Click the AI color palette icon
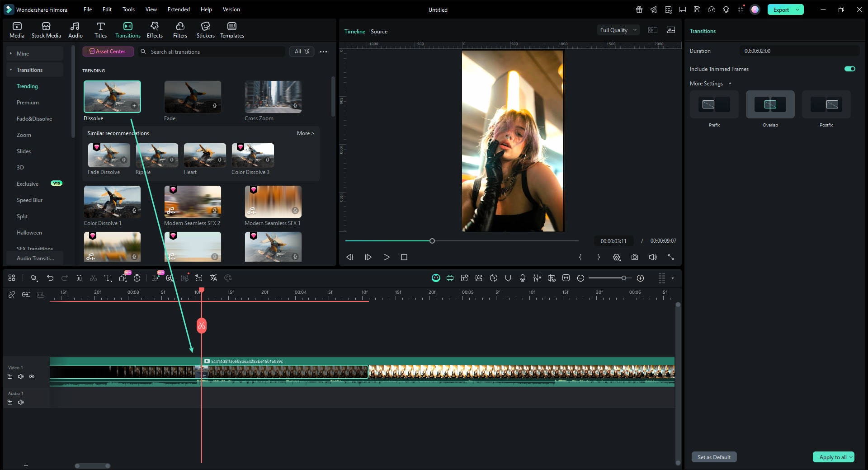The height and width of the screenshot is (470, 868). (227, 278)
